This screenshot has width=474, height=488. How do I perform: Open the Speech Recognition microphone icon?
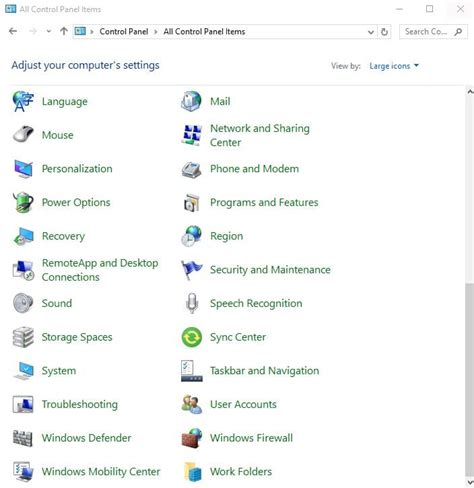click(192, 303)
